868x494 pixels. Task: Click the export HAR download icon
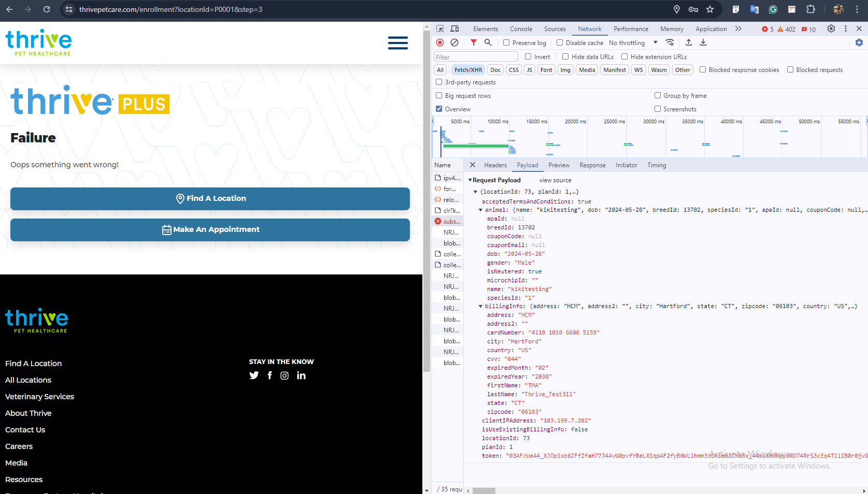tap(703, 42)
